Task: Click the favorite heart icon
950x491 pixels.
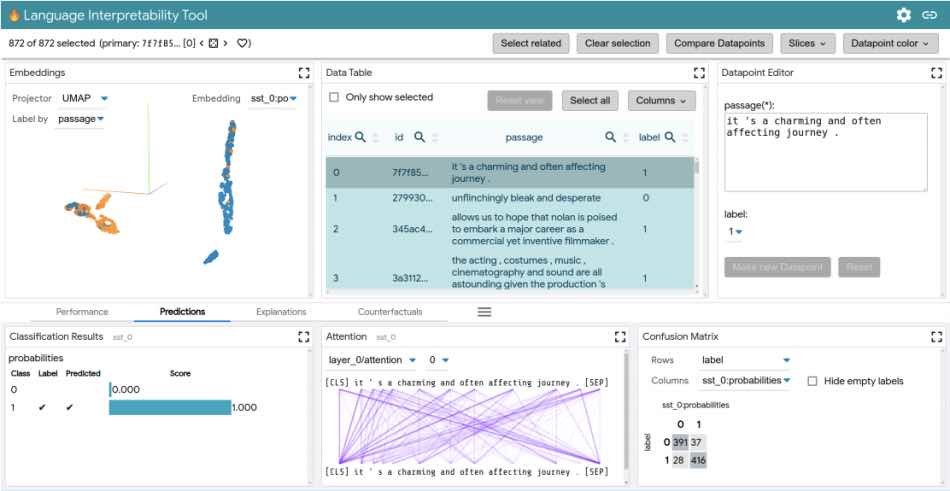Action: (x=243, y=43)
